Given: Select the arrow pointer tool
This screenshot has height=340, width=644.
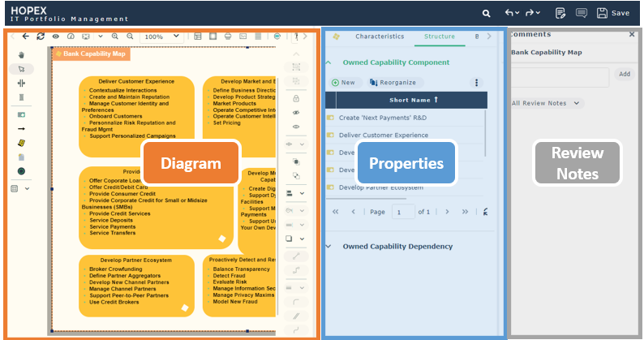Looking at the screenshot, I should [x=21, y=69].
